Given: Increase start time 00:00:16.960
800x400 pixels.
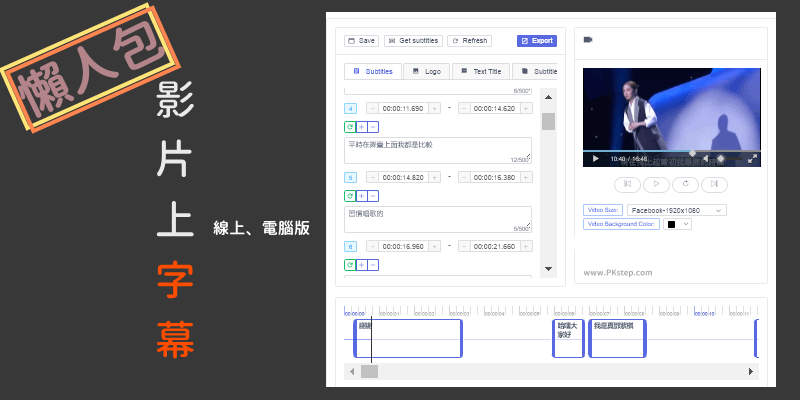Looking at the screenshot, I should tap(435, 246).
